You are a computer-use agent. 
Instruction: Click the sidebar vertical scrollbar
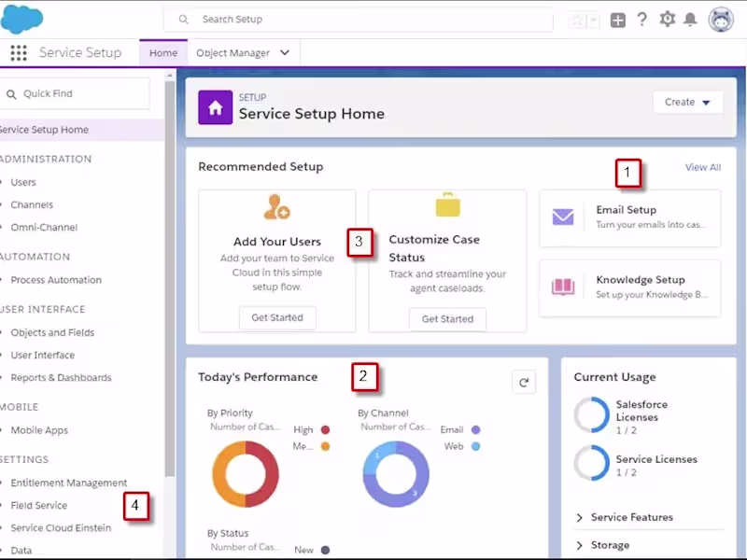pos(170,278)
